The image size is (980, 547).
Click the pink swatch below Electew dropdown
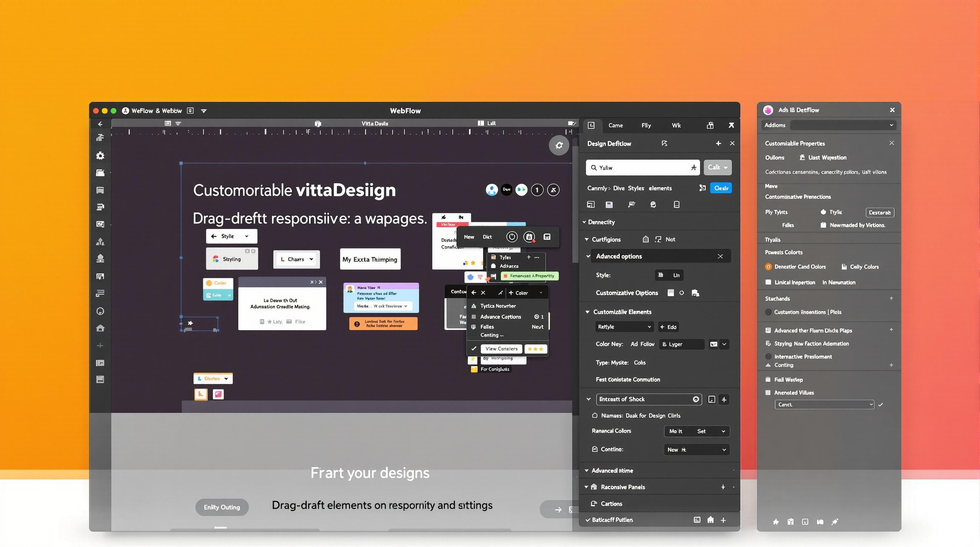coord(218,394)
